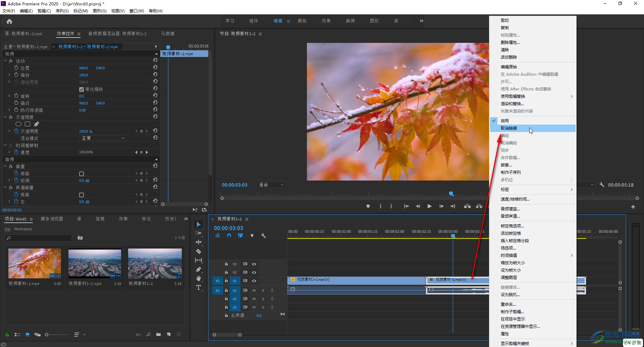Select the Ripple Edit tool
The width and height of the screenshot is (644, 347).
point(199,242)
